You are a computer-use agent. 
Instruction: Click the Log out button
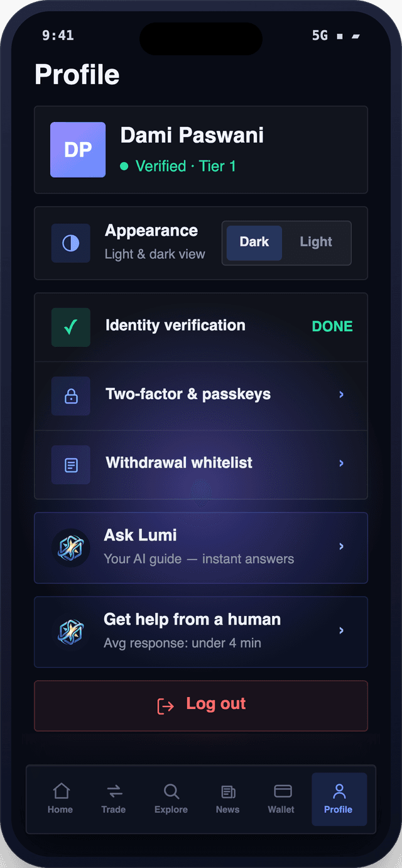tap(201, 706)
